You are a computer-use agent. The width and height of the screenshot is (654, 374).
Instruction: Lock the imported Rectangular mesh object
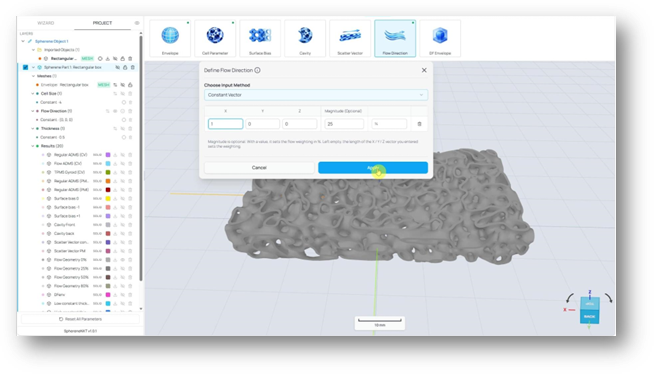click(123, 58)
